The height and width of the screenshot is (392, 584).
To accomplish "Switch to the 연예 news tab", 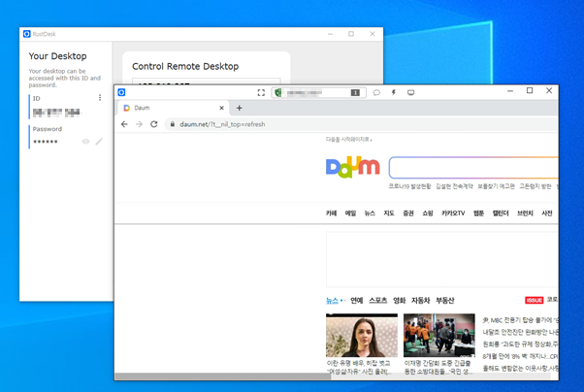I will (356, 301).
